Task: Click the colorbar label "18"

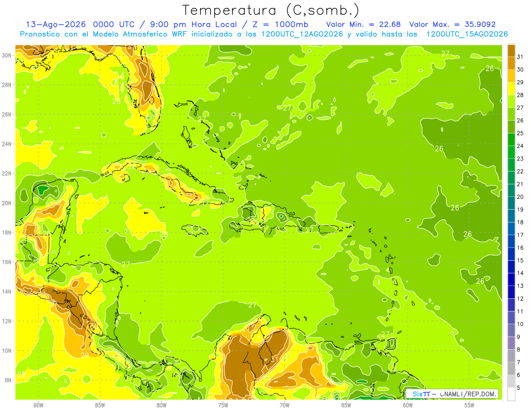Action: [520, 222]
